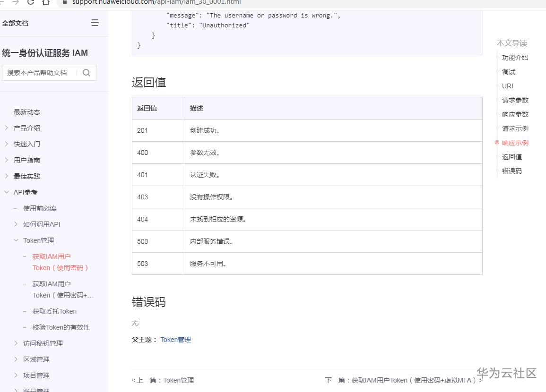
Task: Expand the 如何调用API chevron
Action: [16, 224]
